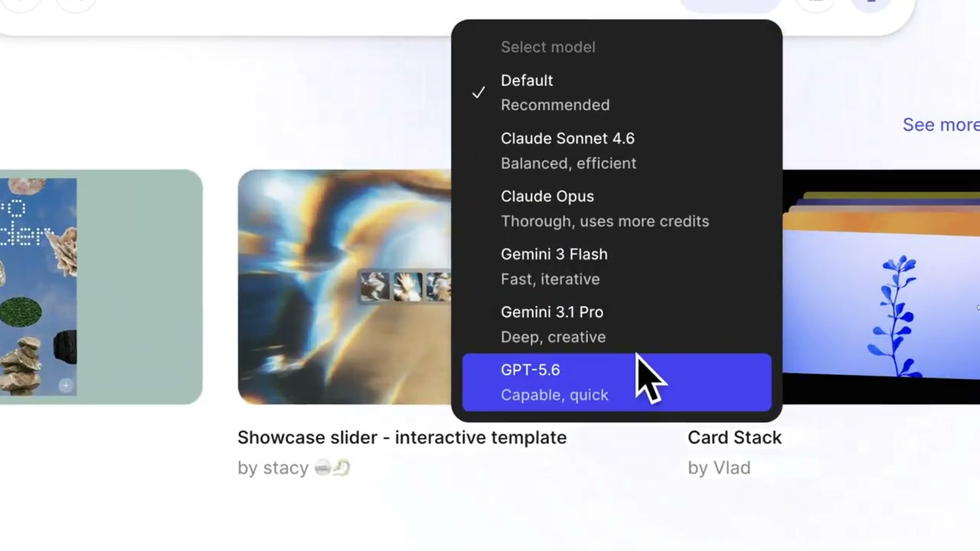Choose Claude Sonnet 4.6 model
Viewport: 980px width, 551px height.
pyautogui.click(x=616, y=151)
